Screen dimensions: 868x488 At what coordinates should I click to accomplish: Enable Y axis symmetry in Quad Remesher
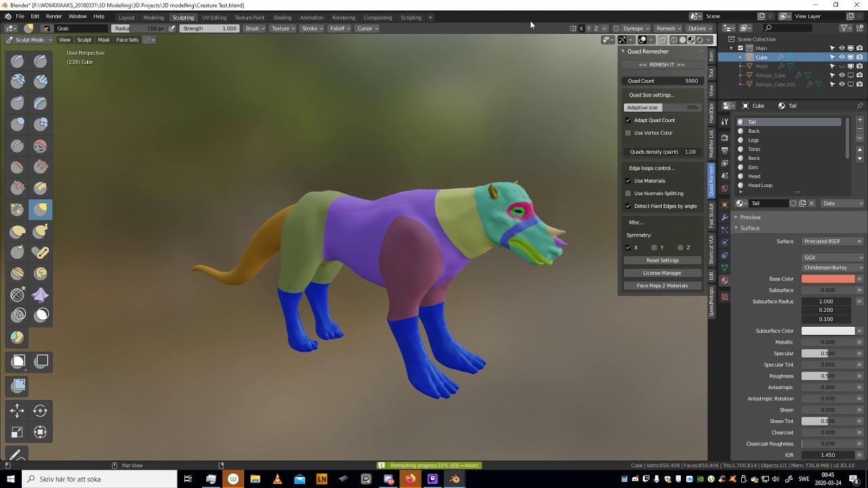tap(654, 247)
